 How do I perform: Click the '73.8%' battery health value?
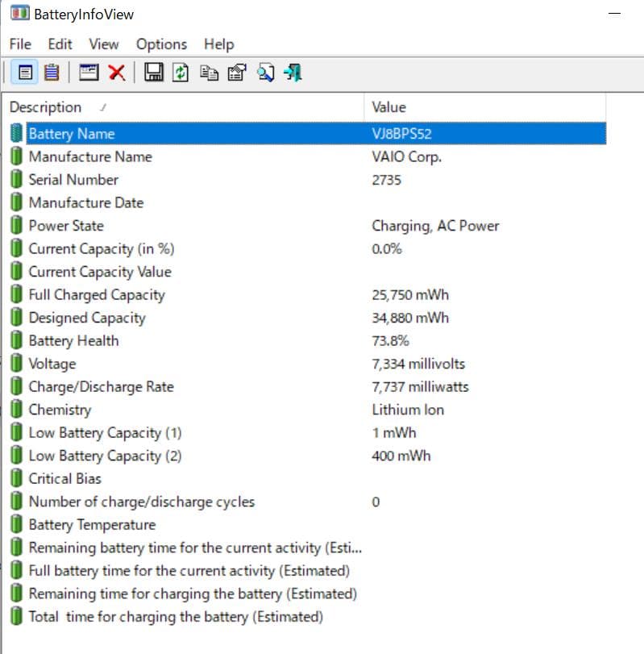[x=390, y=341]
